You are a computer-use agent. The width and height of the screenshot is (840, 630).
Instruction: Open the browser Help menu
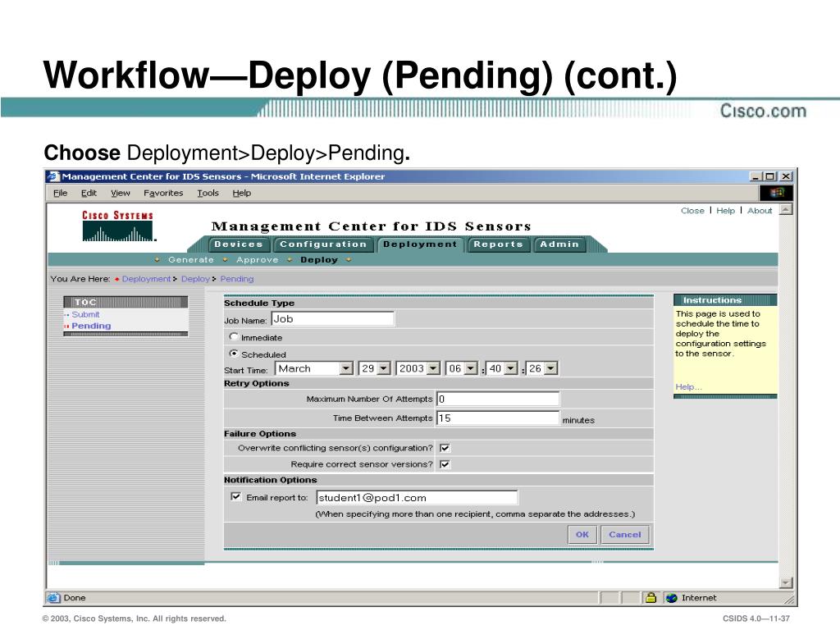pyautogui.click(x=242, y=193)
